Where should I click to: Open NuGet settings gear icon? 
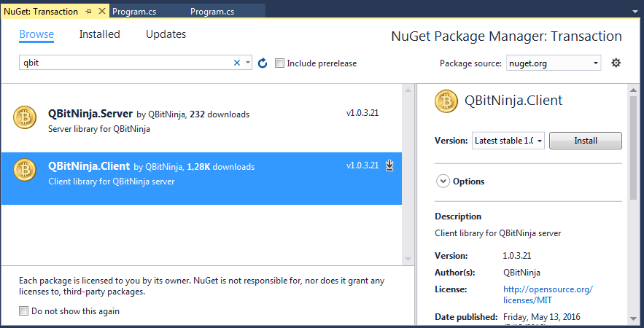(x=616, y=63)
